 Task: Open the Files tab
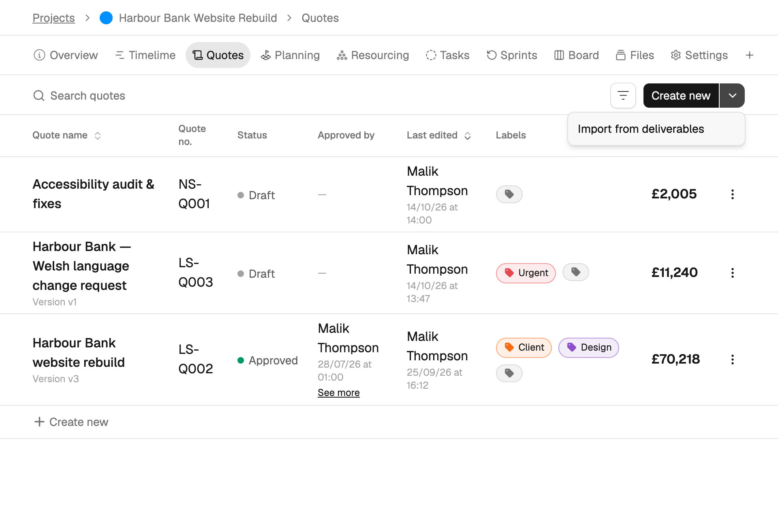point(635,55)
